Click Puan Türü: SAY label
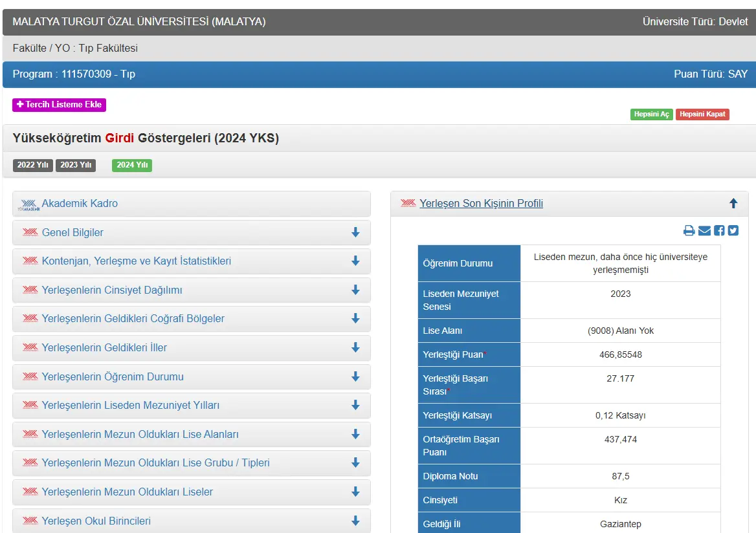The height and width of the screenshot is (533, 756). coord(711,74)
